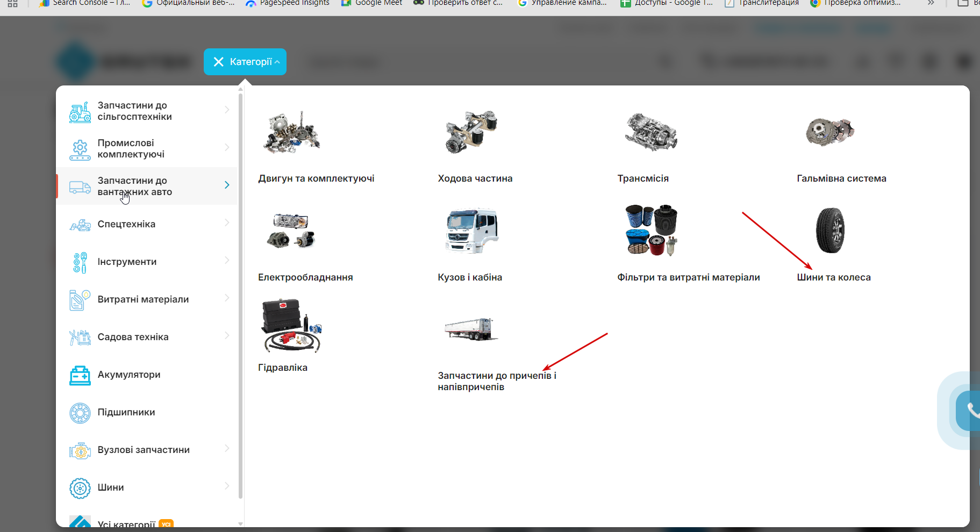This screenshot has height=532, width=980.
Task: Expand the Садова техніка submenu arrow
Action: [227, 336]
